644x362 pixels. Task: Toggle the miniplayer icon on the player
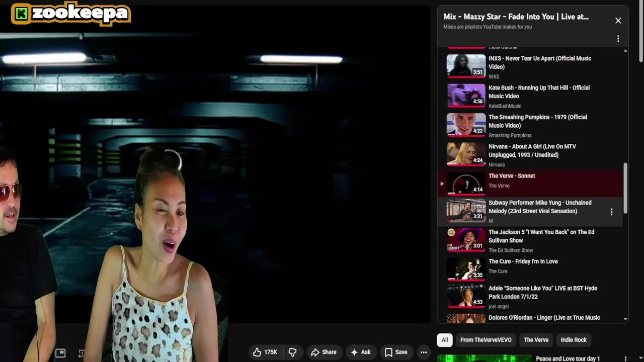(x=60, y=353)
